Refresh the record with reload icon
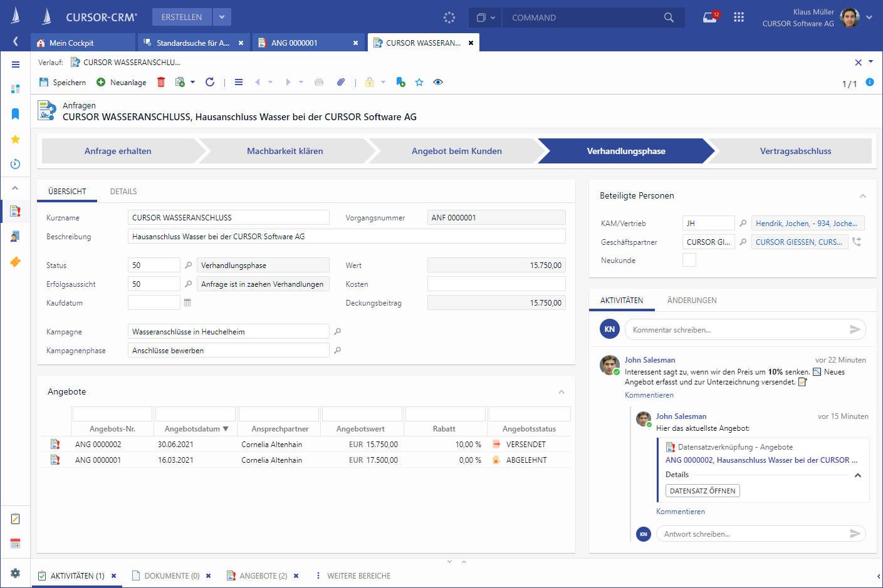This screenshot has width=883, height=588. [210, 82]
